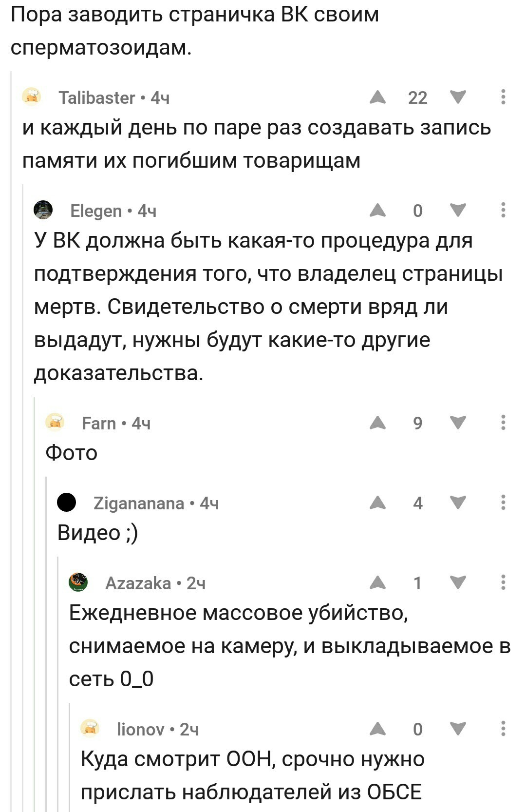Upvote Azazaka's comment
Screen dimensions: 526x812
[377, 583]
